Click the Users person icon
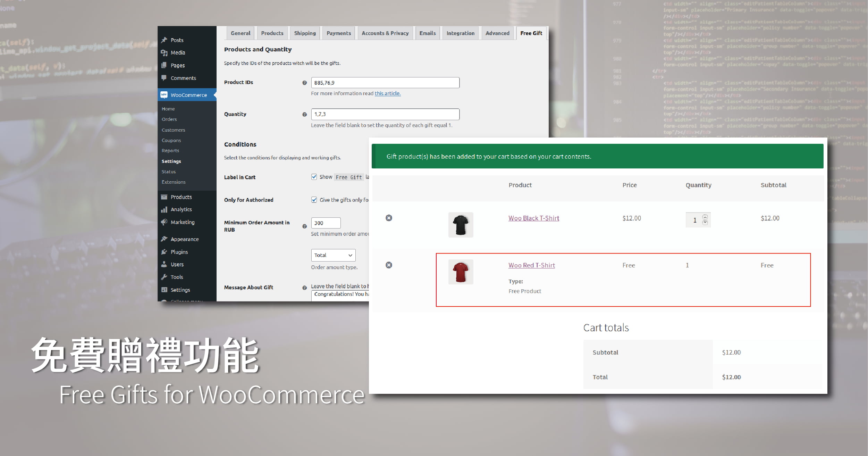The width and height of the screenshot is (868, 456). [x=164, y=264]
